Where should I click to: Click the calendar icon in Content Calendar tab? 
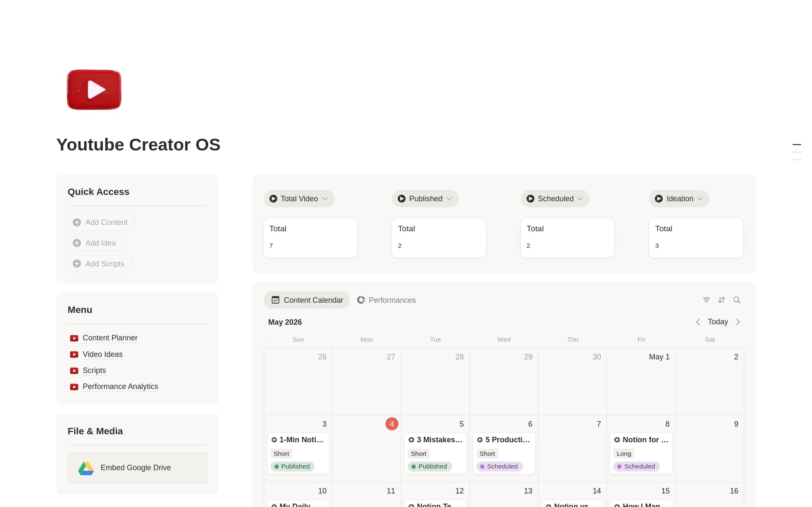pos(275,300)
